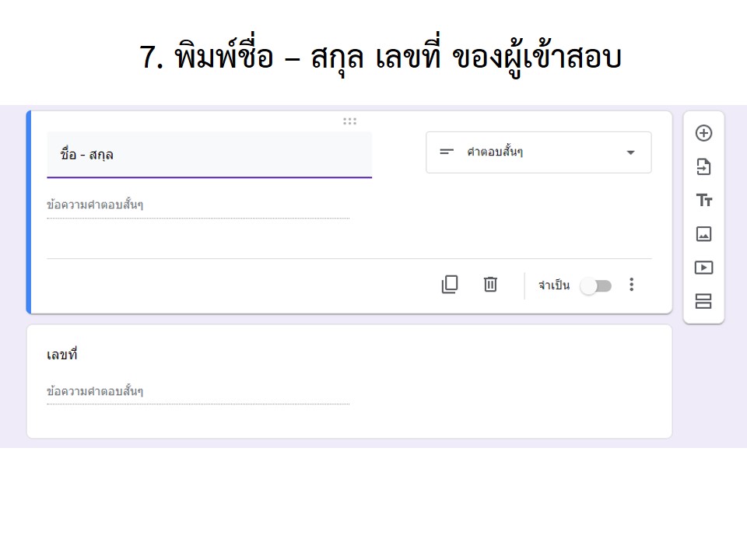Click the add question plus icon

(x=703, y=133)
